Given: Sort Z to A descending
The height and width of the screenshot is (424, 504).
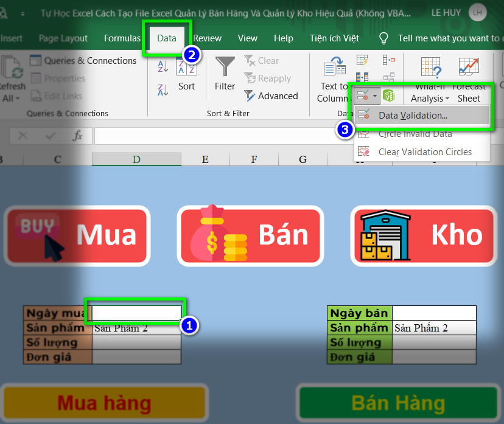Looking at the screenshot, I should [x=163, y=90].
